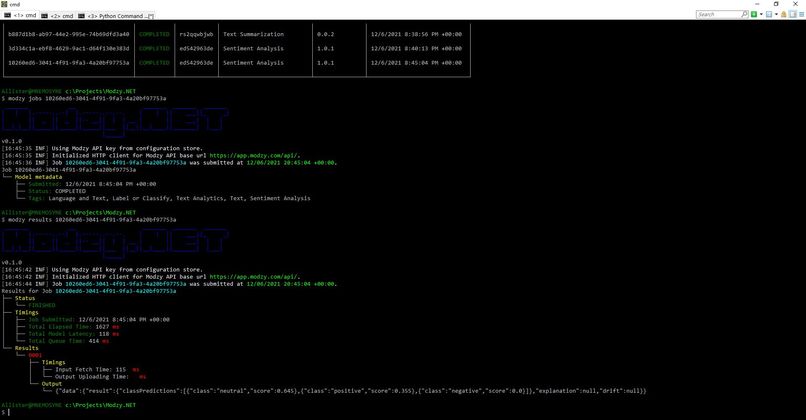Click the magnifier icon in the Search box
The width and height of the screenshot is (806, 420).
[x=744, y=14]
